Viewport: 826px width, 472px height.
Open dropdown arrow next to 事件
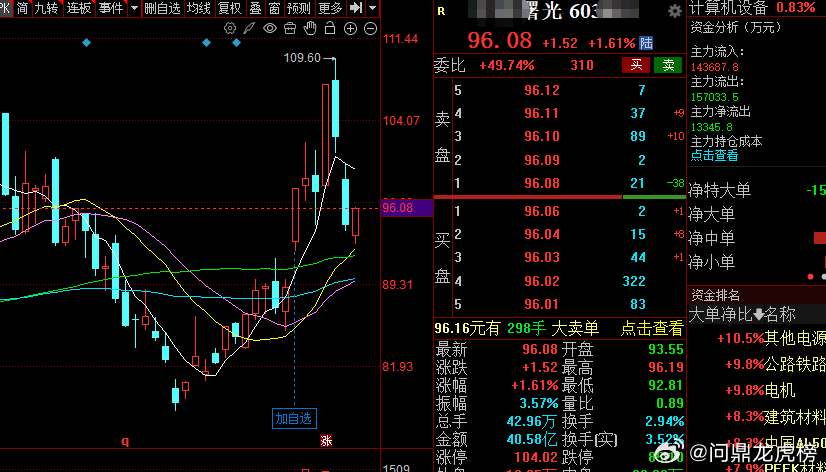[x=134, y=8]
